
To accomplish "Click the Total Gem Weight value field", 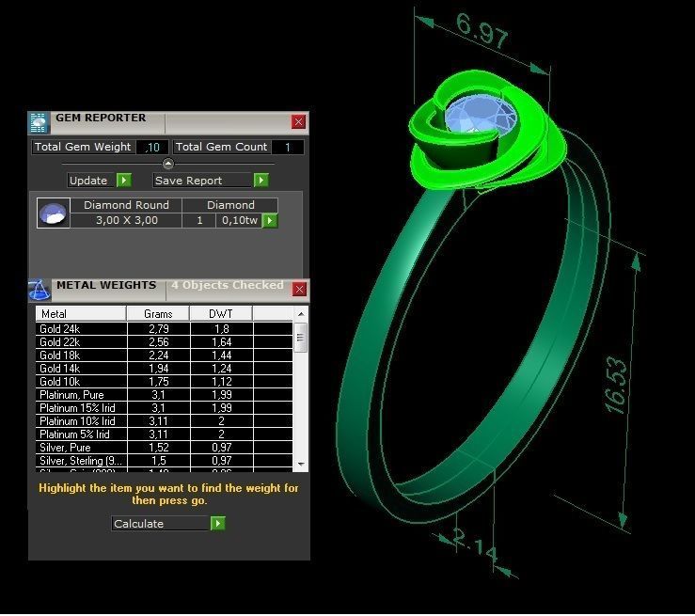I will click(152, 147).
